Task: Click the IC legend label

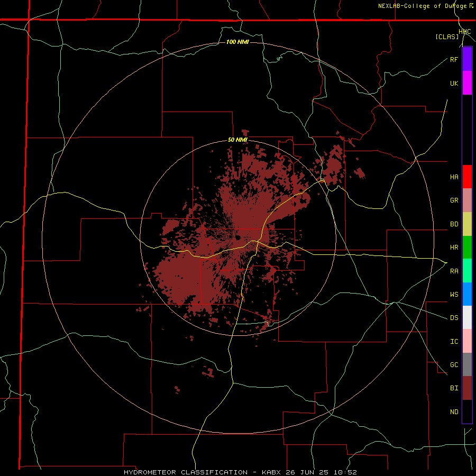Action: click(x=454, y=342)
